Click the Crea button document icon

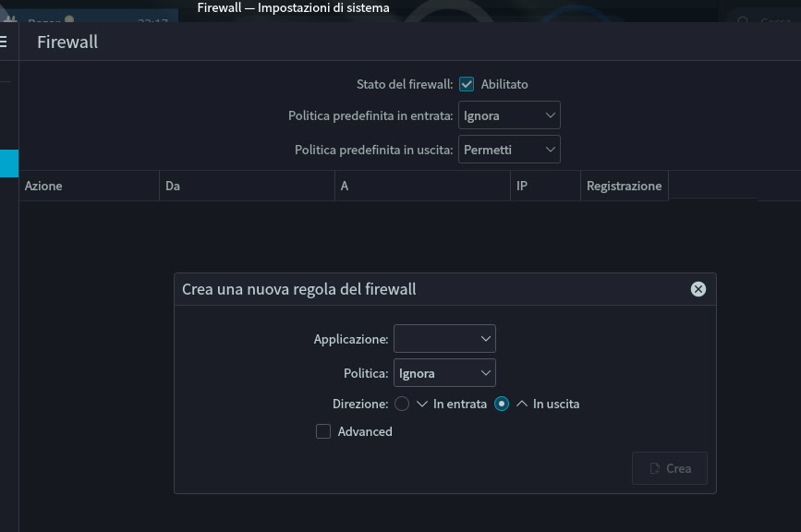[x=655, y=468]
